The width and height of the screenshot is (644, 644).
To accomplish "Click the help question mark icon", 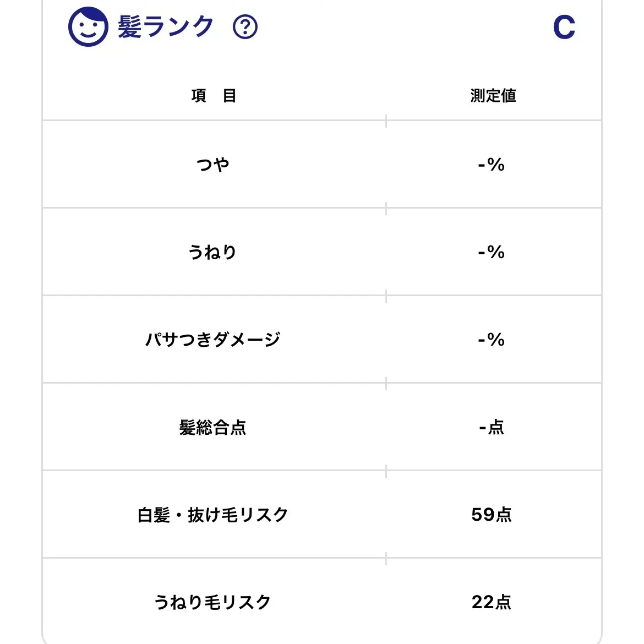I will click(245, 27).
